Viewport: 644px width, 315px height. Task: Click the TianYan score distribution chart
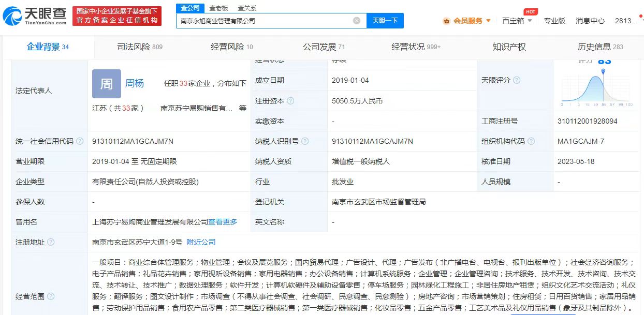[596, 87]
